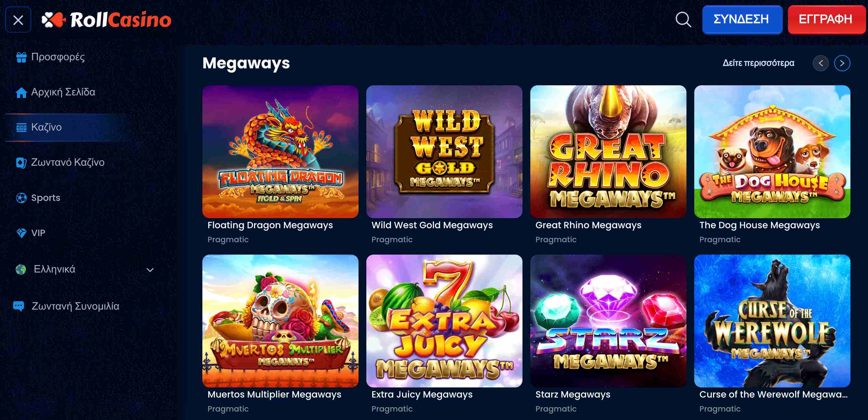Open the Wild West Gold Megaways thumbnail
Image resolution: width=868 pixels, height=420 pixels.
tap(444, 152)
